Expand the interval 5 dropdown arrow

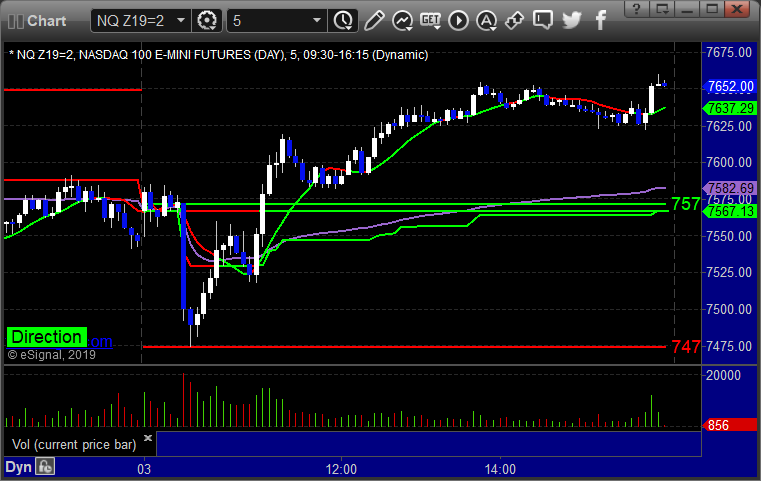(316, 21)
